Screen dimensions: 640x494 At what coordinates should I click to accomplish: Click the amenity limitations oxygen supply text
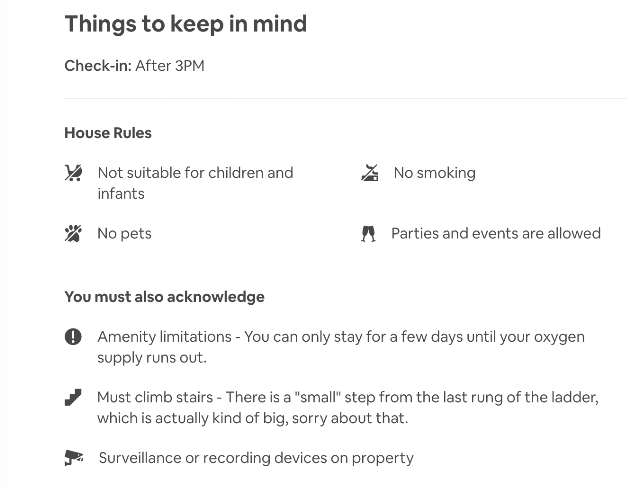click(x=340, y=347)
